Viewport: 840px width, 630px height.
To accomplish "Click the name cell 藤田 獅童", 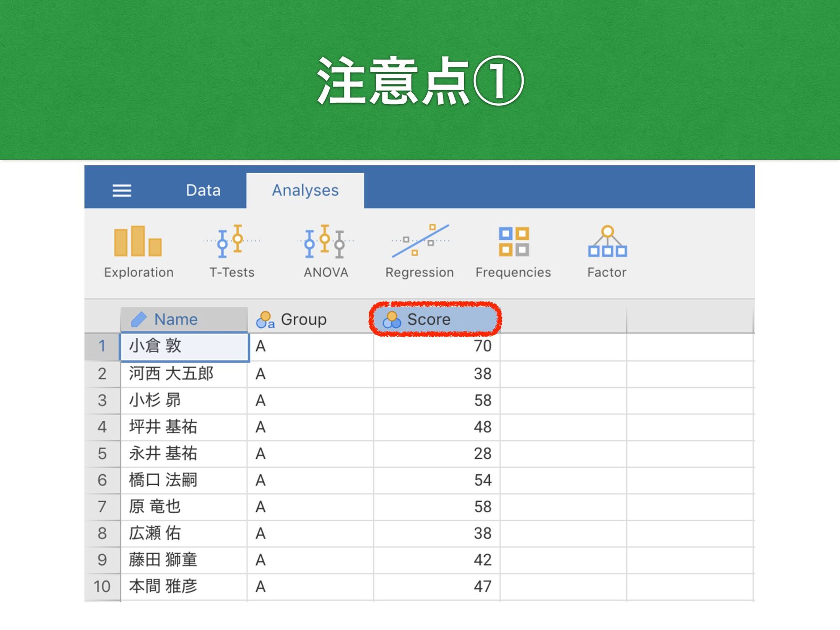I will pos(184,560).
